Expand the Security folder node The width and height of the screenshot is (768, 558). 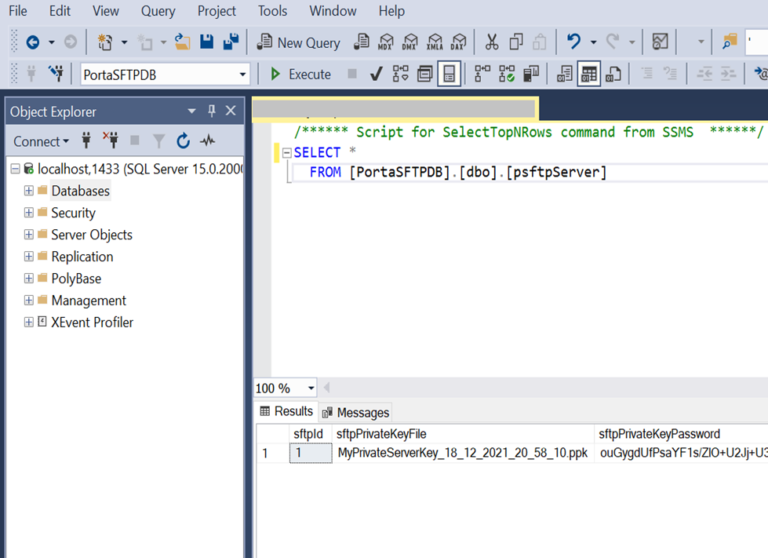click(29, 213)
